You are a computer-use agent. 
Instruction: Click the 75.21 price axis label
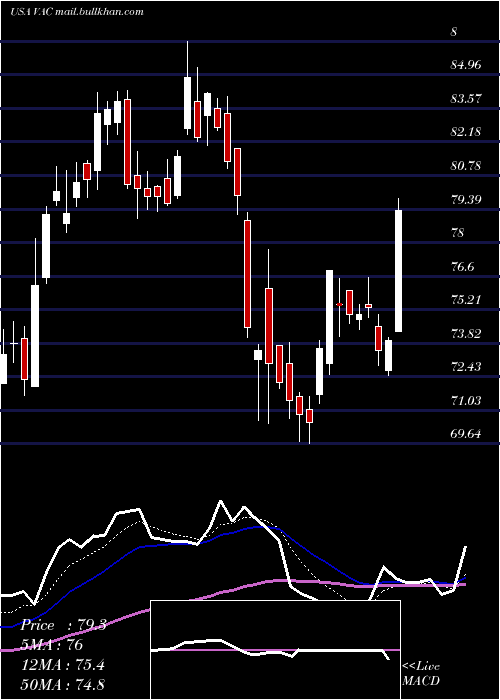466,300
